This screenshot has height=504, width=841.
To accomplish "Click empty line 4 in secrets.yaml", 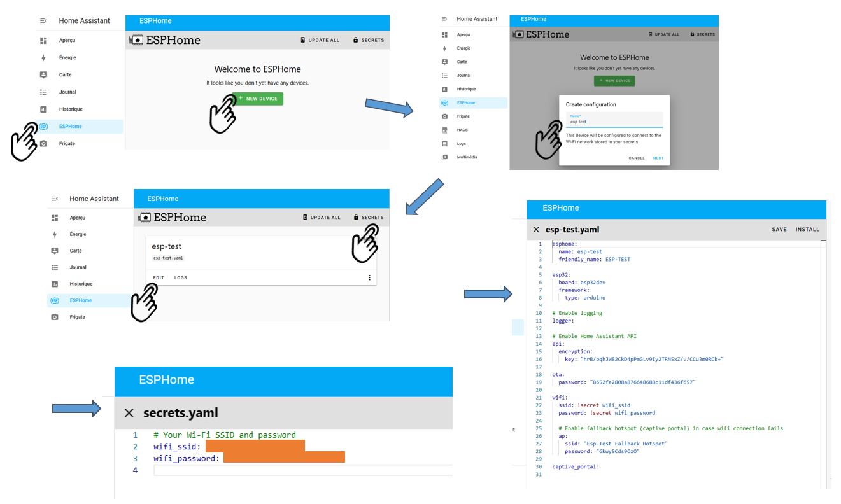I will (302, 470).
